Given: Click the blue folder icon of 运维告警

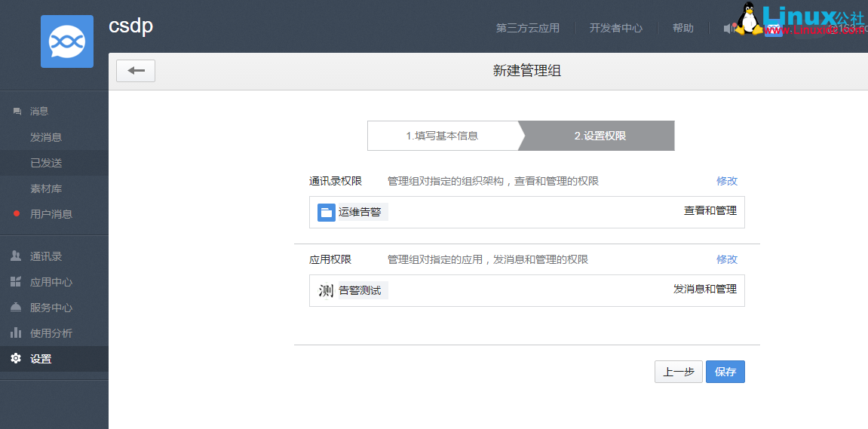Looking at the screenshot, I should click(327, 212).
